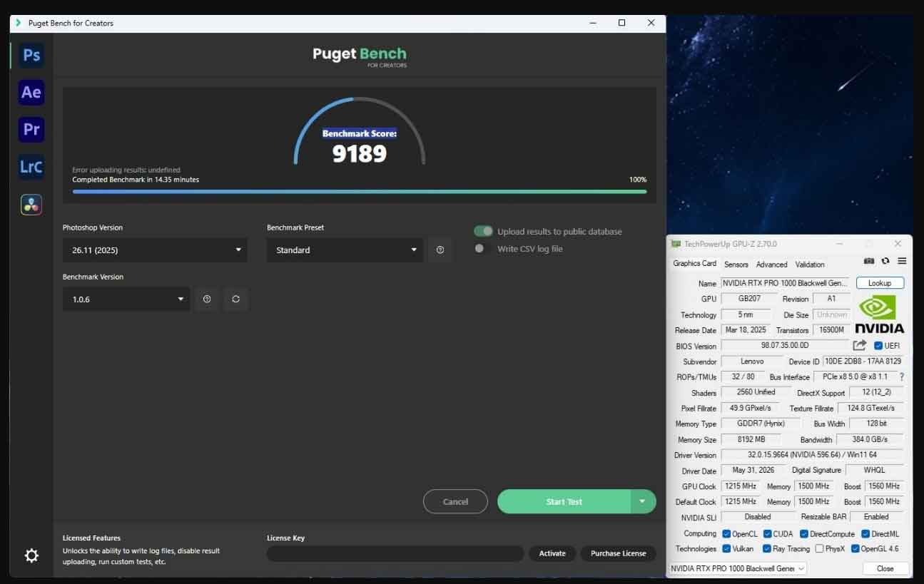Click the NVIDIA logo in GPU-Z
Viewport: 924px width, 584px height.
point(880,314)
